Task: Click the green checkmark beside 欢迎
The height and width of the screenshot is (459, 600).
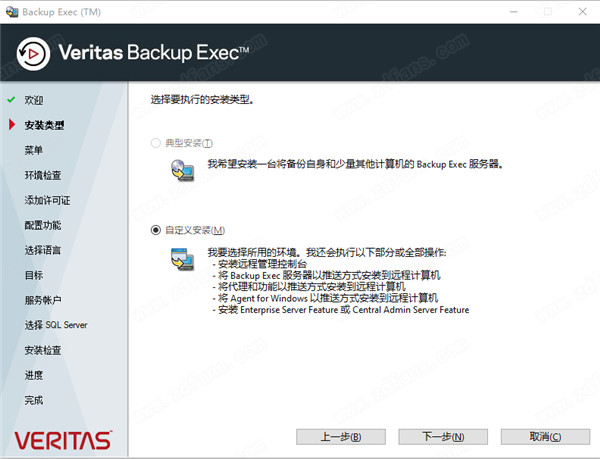Action: [11, 100]
